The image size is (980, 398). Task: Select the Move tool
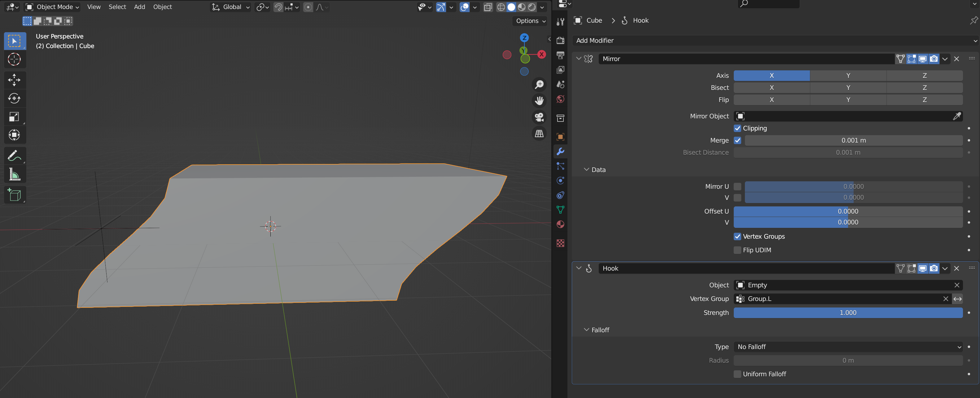pyautogui.click(x=15, y=80)
